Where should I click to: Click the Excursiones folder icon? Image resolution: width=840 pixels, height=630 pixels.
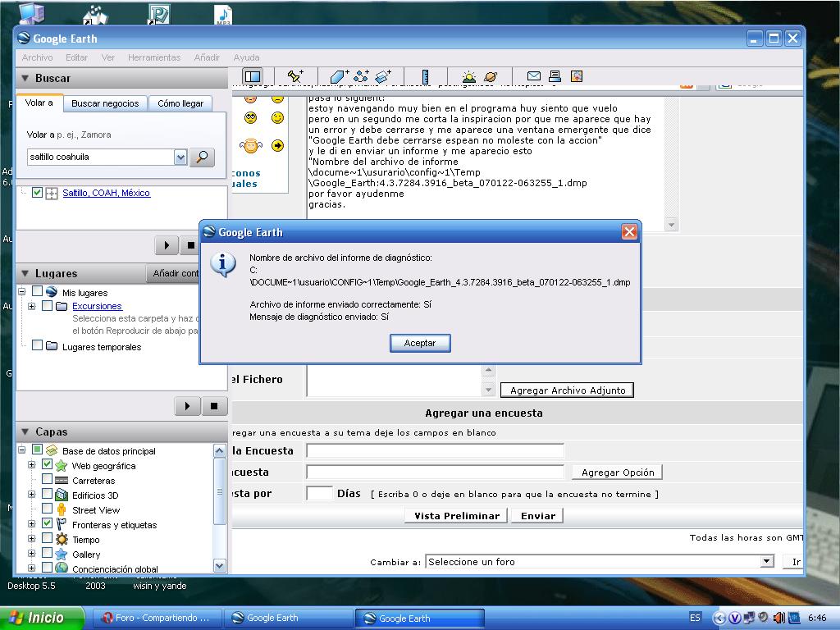coord(62,306)
